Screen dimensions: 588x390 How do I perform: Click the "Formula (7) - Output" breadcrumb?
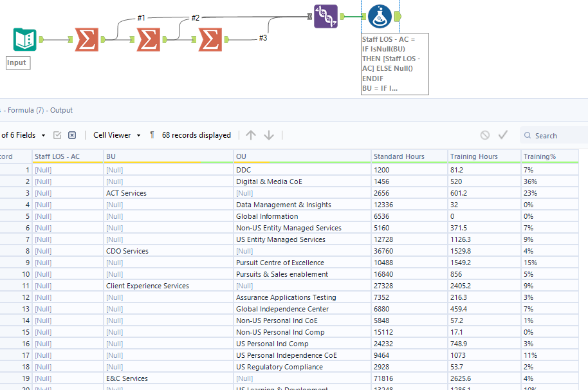[39, 110]
